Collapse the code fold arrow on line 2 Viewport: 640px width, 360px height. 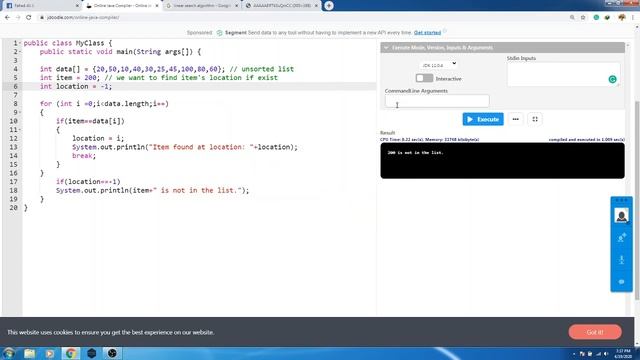20,52
